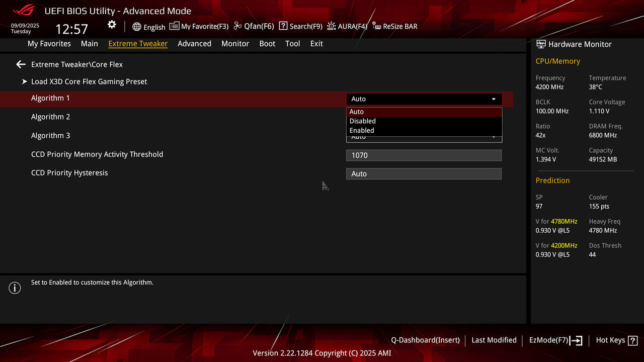The height and width of the screenshot is (362, 644).
Task: Expand Load X3D Core Flex Gaming Preset
Action: tap(89, 81)
